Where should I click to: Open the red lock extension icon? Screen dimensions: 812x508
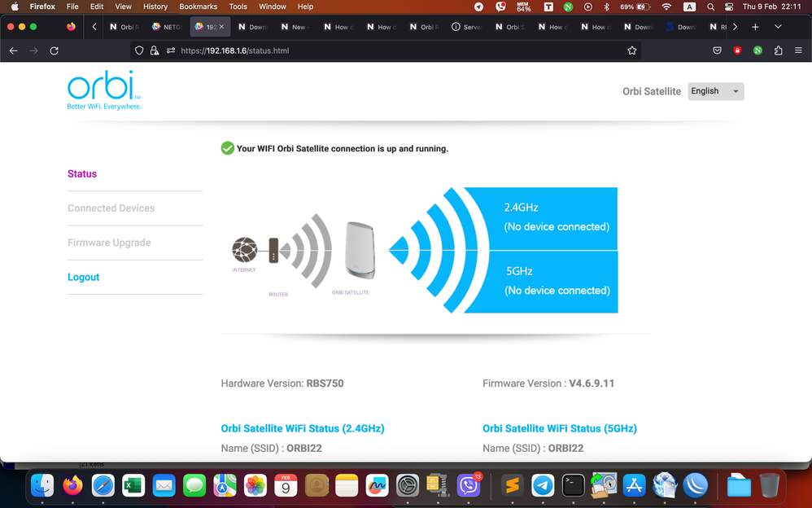(x=737, y=50)
